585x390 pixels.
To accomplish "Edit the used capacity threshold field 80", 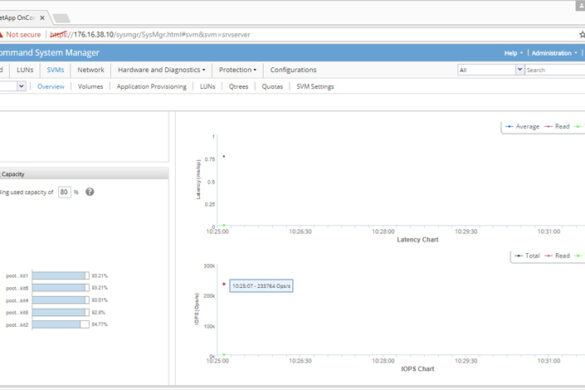I will tap(64, 192).
